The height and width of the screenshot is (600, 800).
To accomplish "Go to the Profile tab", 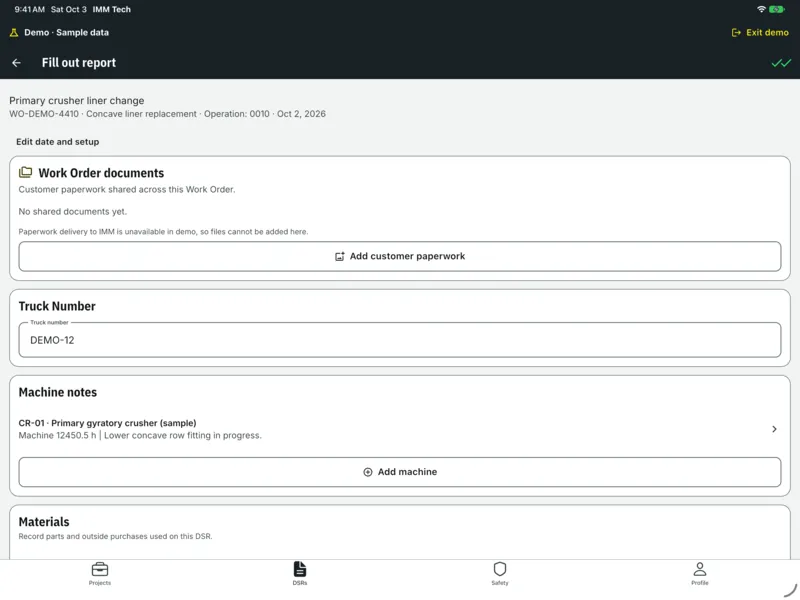I will tap(700, 573).
